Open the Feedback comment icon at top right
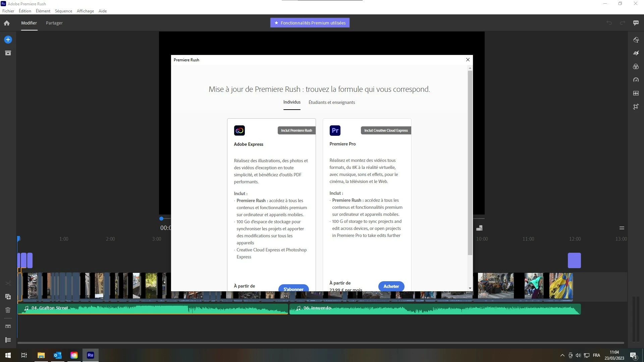The image size is (644, 362). coord(636,23)
